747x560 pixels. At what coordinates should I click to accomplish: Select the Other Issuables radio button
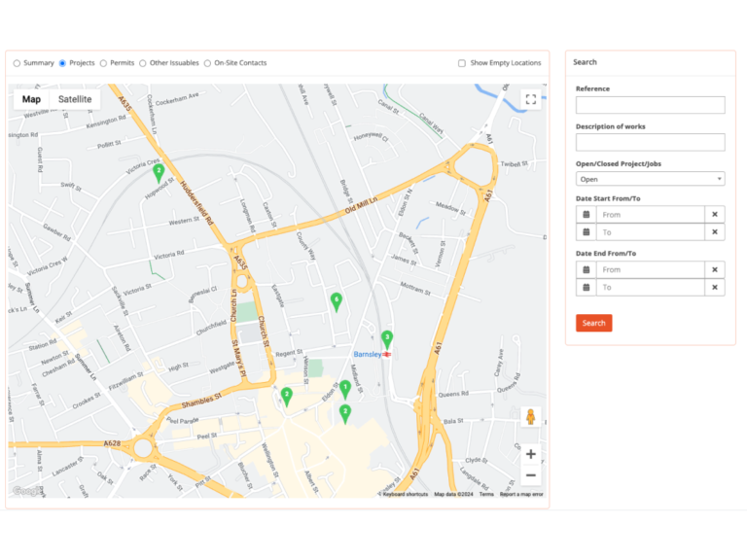142,63
